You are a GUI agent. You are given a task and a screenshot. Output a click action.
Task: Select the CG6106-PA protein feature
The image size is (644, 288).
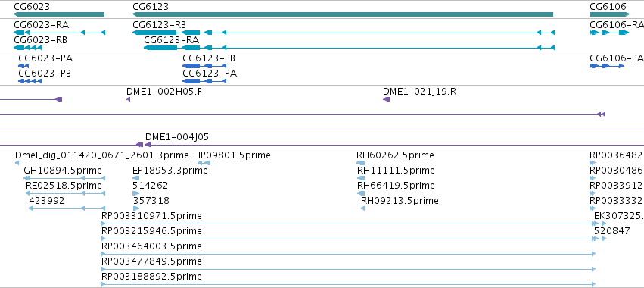tap(607, 66)
